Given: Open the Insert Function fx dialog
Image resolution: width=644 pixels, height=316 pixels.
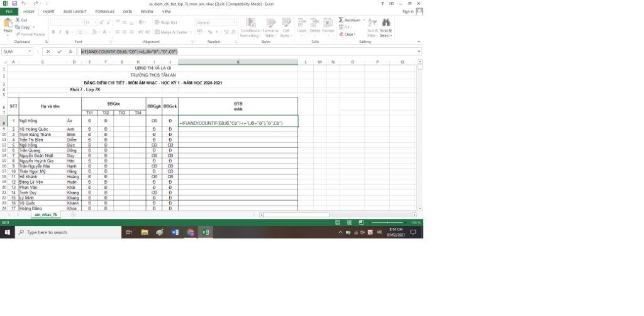Looking at the screenshot, I should 70,52.
